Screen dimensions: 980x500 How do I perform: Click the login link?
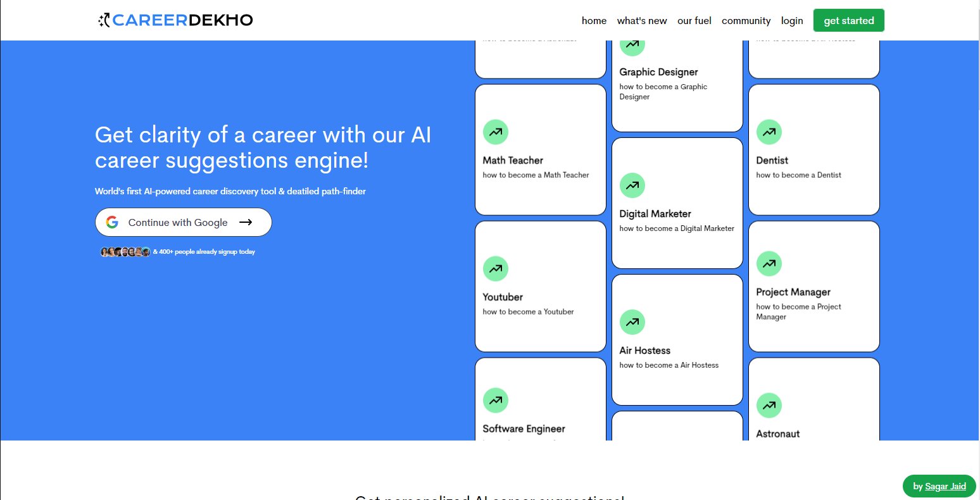(x=792, y=21)
